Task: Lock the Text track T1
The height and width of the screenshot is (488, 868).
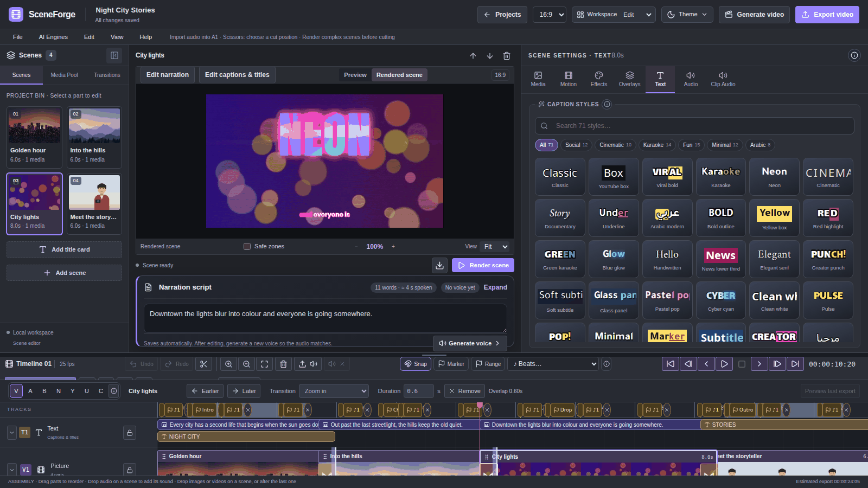Action: tap(130, 433)
